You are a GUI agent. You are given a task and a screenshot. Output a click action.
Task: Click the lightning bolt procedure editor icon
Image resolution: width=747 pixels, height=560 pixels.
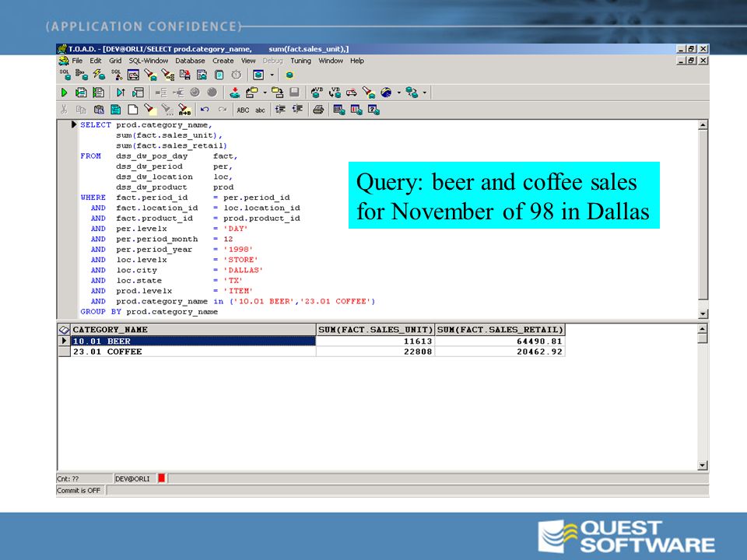(99, 75)
